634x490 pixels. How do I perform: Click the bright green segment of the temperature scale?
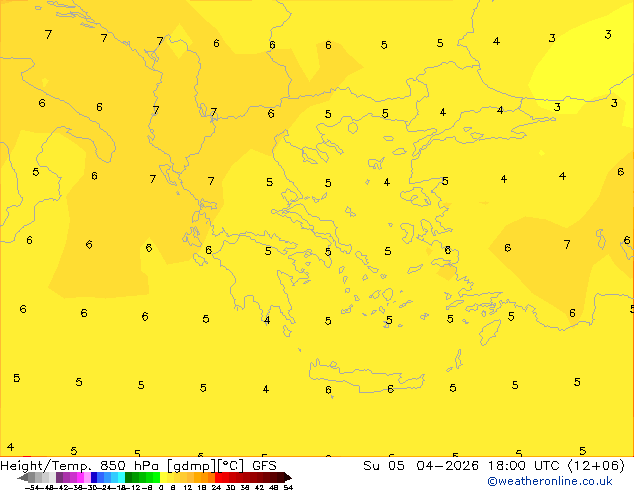156,477
